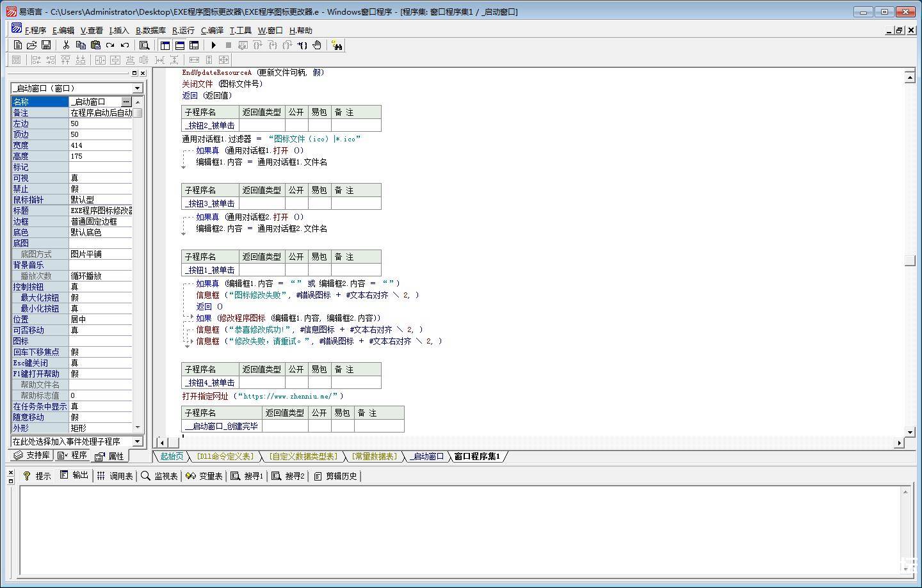Run the program with the play icon

[x=213, y=45]
